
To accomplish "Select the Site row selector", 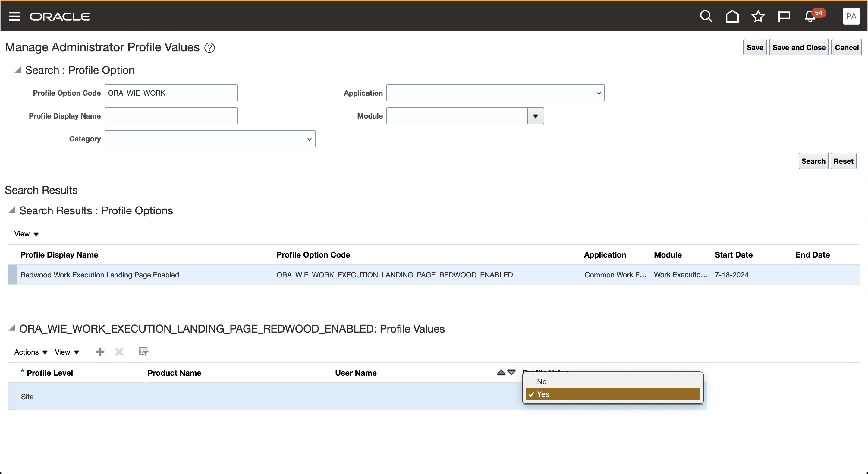I will coord(12,397).
